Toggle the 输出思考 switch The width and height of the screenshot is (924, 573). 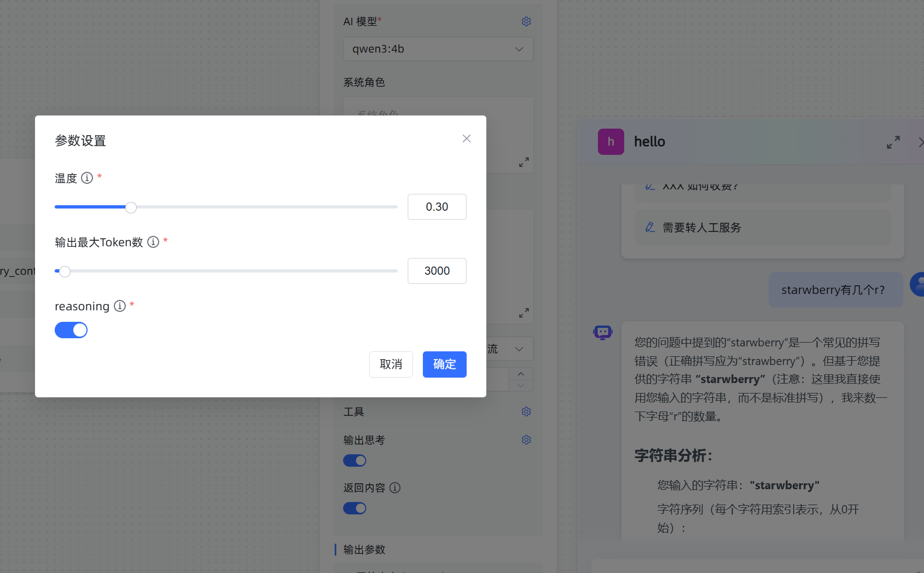click(x=355, y=461)
